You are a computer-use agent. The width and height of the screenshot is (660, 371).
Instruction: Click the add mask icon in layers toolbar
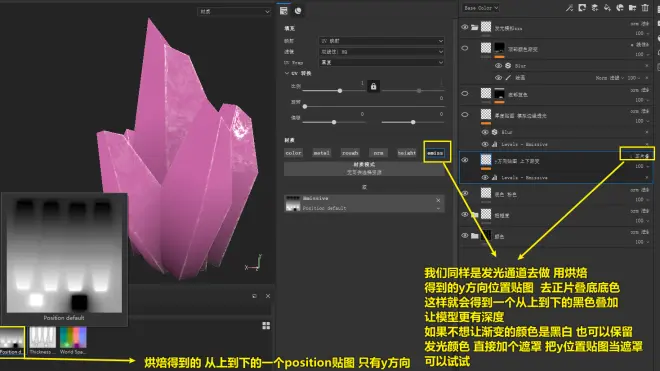pyautogui.click(x=582, y=8)
